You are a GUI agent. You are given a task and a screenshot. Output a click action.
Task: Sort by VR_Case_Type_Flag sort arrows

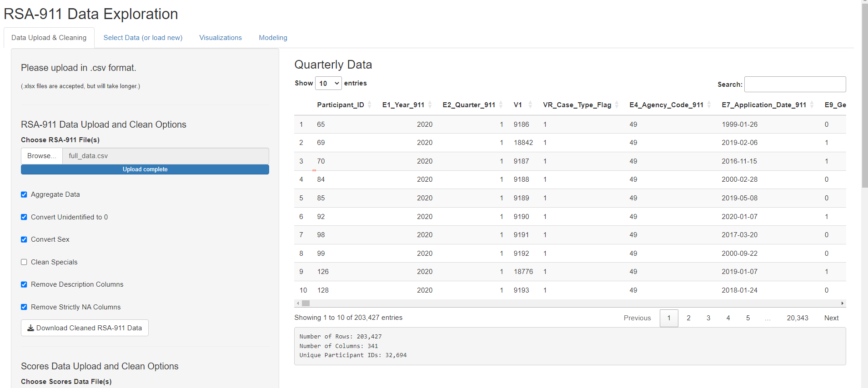617,105
